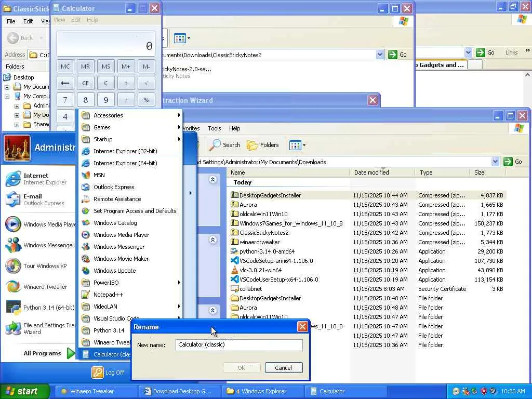Image resolution: width=532 pixels, height=399 pixels.
Task: Open Windows Messenger in Start menu left column
Action: pos(40,245)
